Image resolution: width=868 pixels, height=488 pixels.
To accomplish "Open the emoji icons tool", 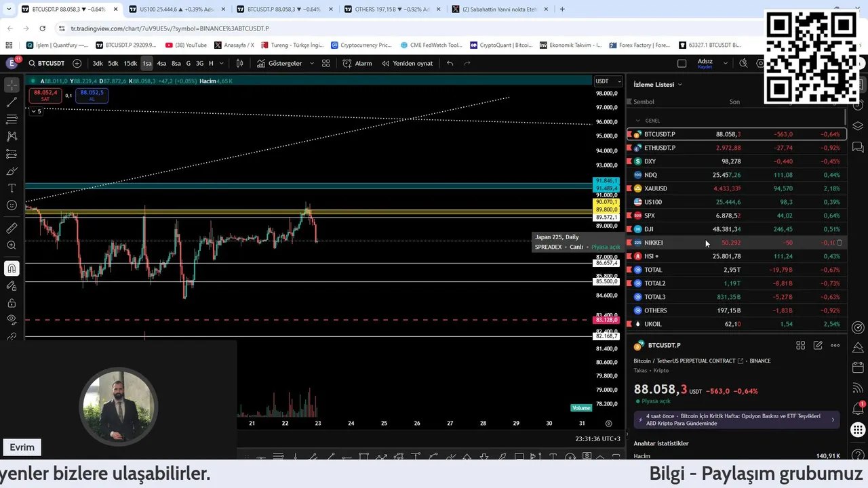I will [12, 205].
